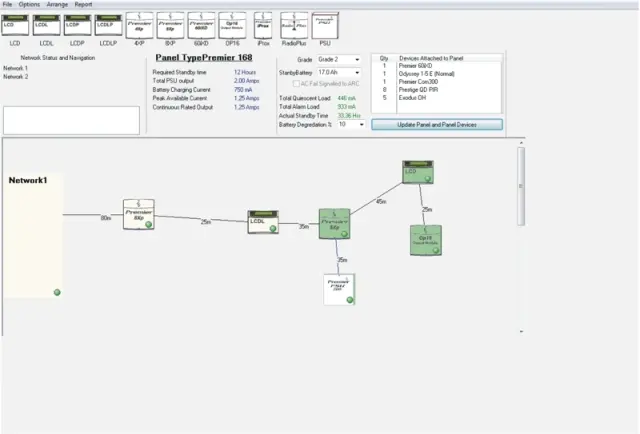Select the LCDL keypad node on the canvas
This screenshot has height=434, width=640.
coord(263,222)
